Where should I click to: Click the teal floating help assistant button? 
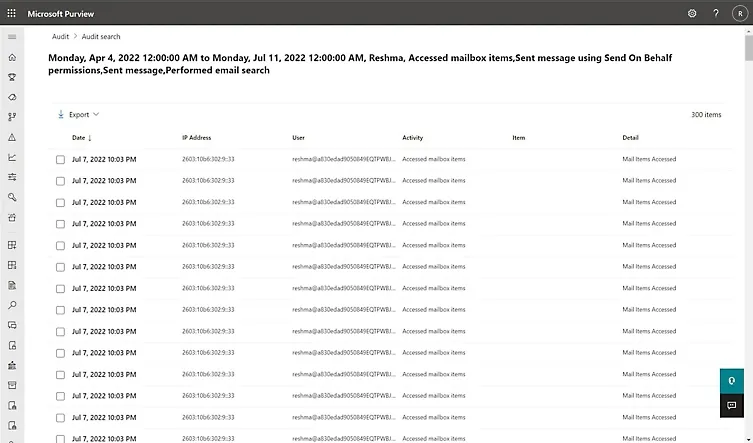(731, 381)
